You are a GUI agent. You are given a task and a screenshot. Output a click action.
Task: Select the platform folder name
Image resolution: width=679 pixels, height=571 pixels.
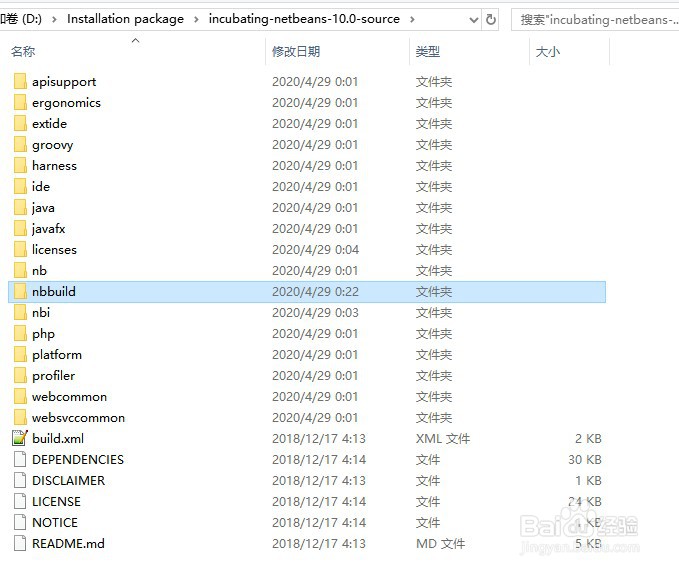pyautogui.click(x=57, y=355)
